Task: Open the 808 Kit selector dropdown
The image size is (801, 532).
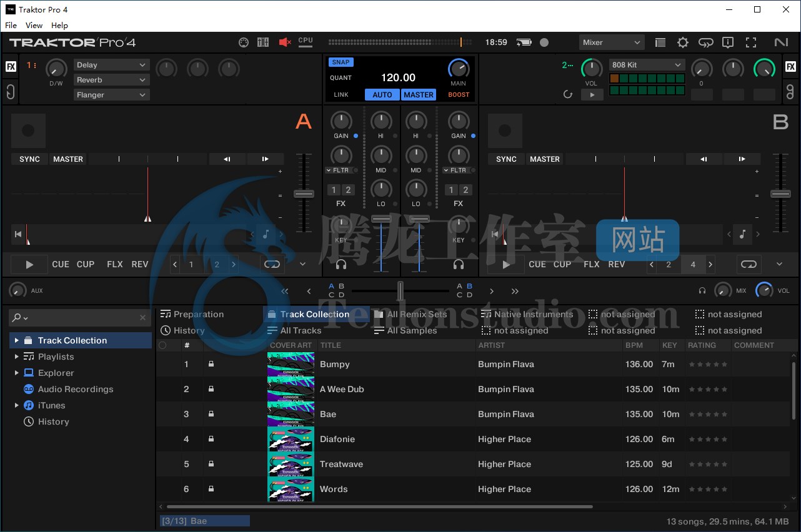Action: coord(647,65)
